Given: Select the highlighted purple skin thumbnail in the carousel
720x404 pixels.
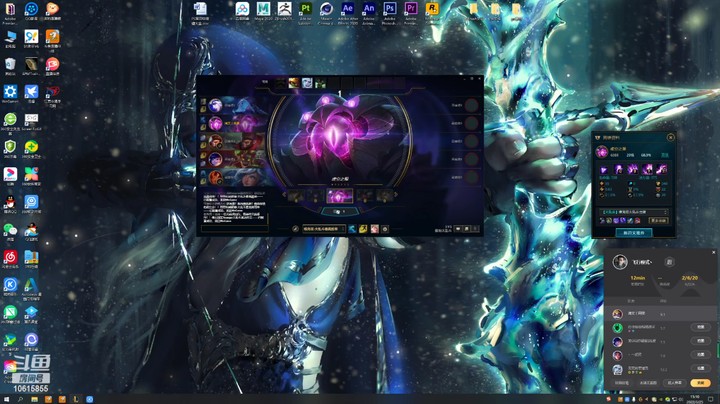Looking at the screenshot, I should (340, 196).
